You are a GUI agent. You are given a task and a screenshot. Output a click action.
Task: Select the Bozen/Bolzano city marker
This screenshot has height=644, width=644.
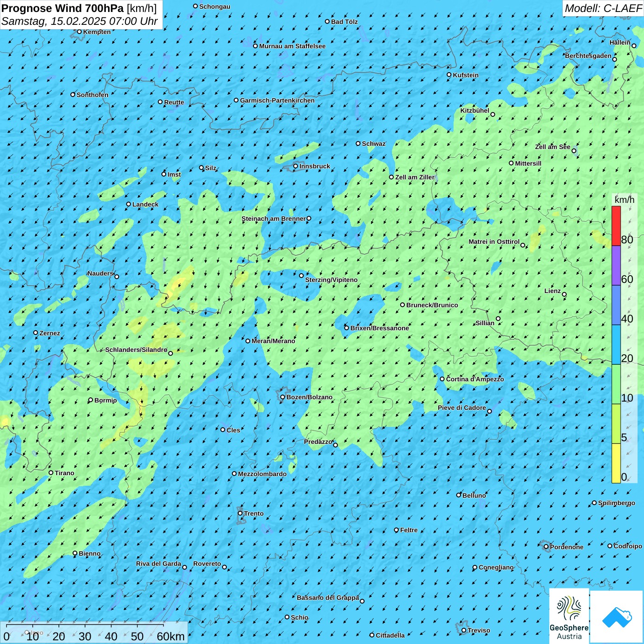click(283, 397)
